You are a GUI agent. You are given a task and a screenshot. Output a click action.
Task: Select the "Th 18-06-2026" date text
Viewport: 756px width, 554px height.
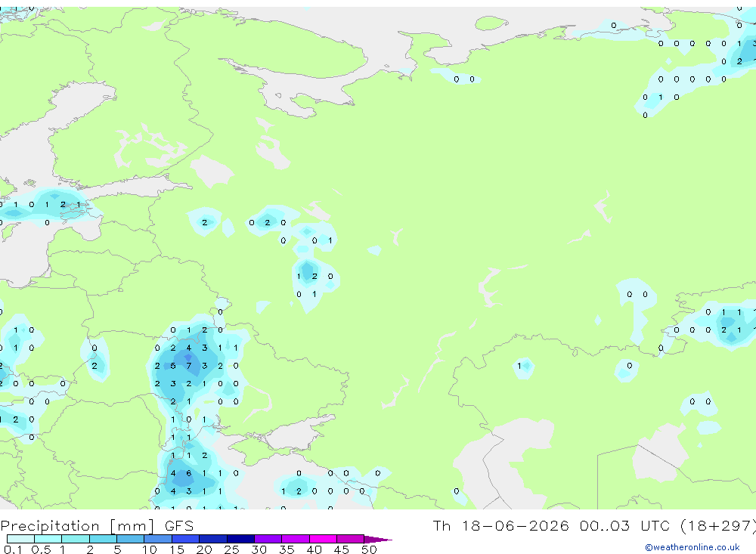click(500, 525)
